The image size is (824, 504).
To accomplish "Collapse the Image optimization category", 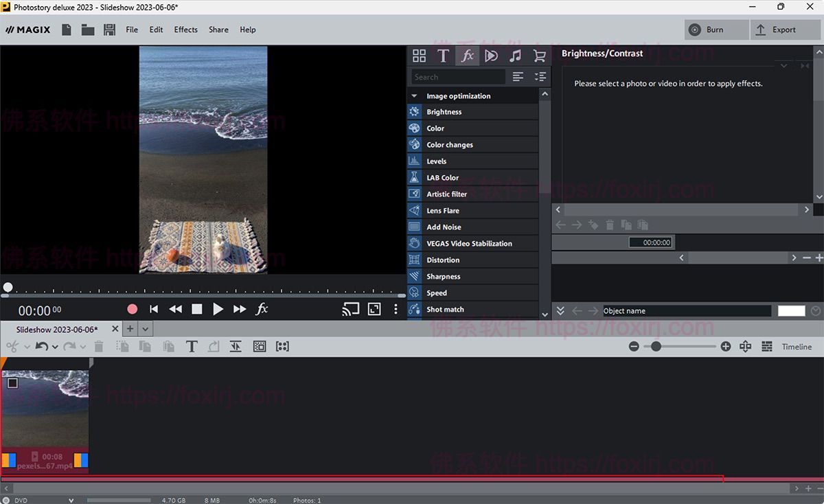I will pos(413,95).
